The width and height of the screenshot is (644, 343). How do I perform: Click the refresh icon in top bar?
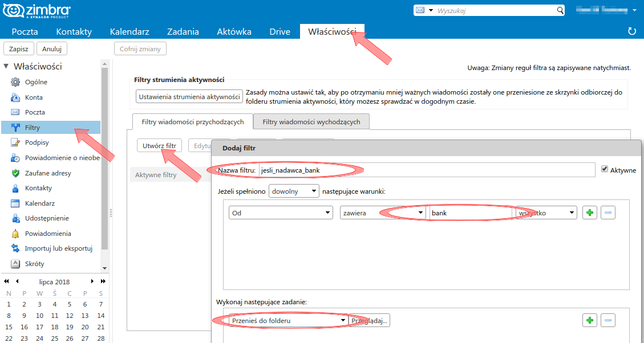631,31
